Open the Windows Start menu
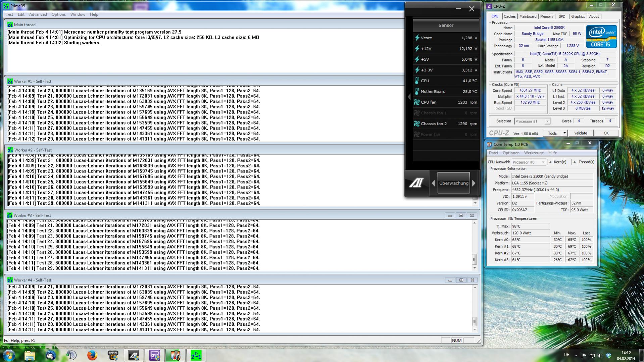Viewport: 644px width, 362px height. tap(9, 355)
